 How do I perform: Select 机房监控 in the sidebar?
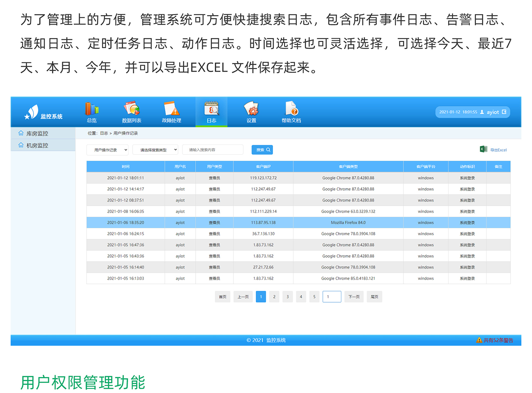(x=37, y=145)
